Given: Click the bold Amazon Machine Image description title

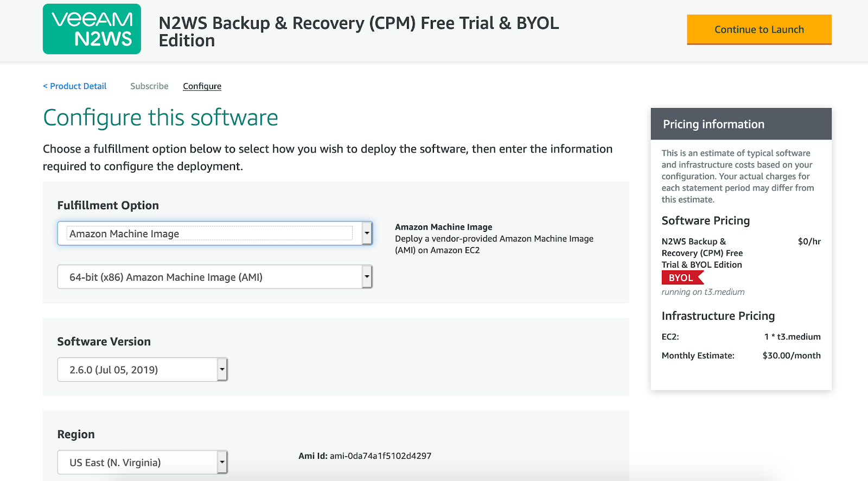Looking at the screenshot, I should [444, 227].
